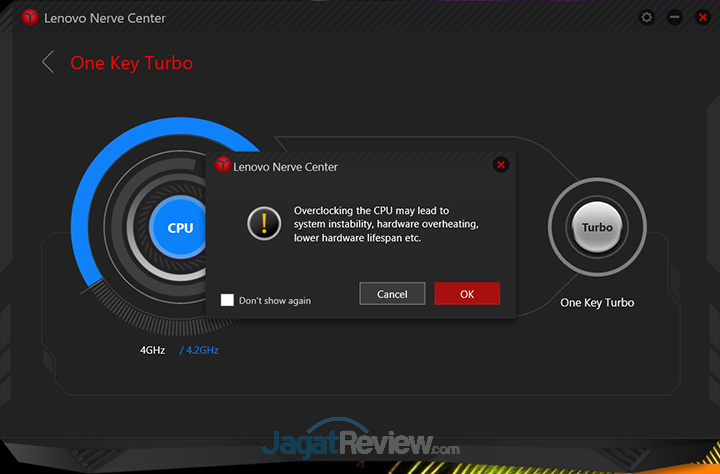Click the dialog's Lenovo Nerve Center title
The height and width of the screenshot is (474, 720).
pyautogui.click(x=286, y=167)
